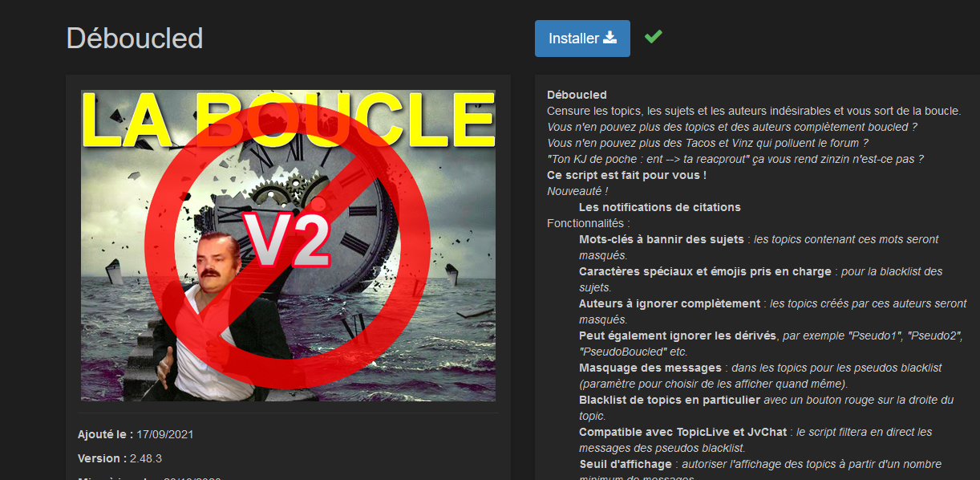
Task: Click "Ce script est fait pour vous !" text
Action: 626,175
